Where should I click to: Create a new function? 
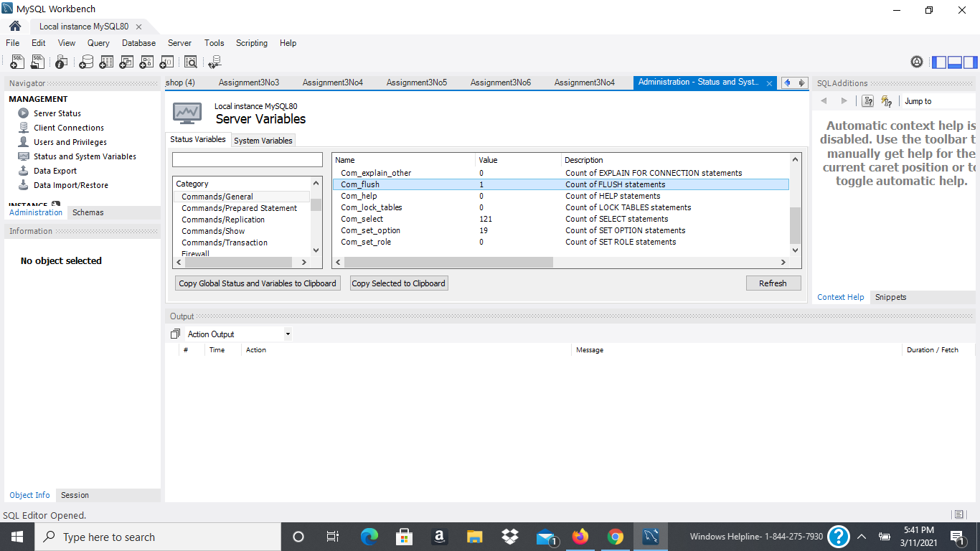(x=166, y=62)
